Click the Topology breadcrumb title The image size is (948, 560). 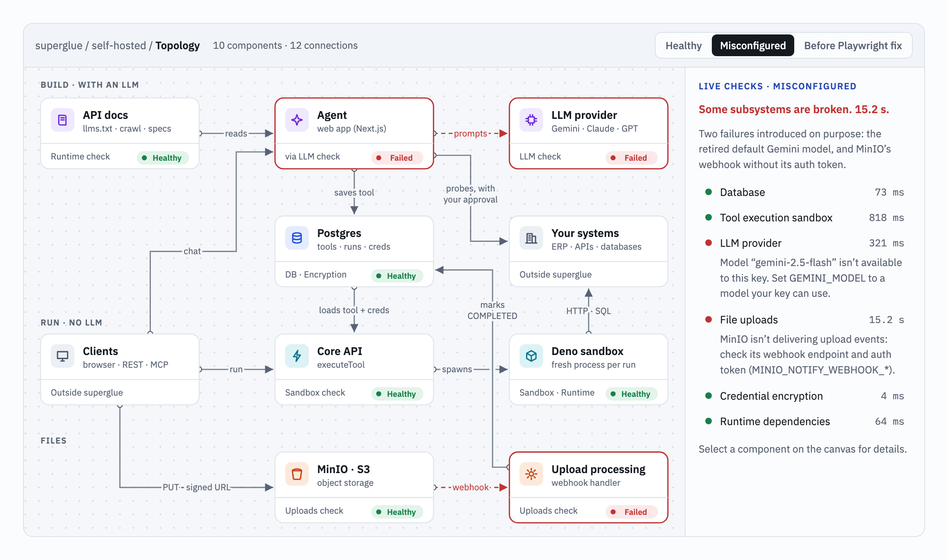(x=178, y=46)
